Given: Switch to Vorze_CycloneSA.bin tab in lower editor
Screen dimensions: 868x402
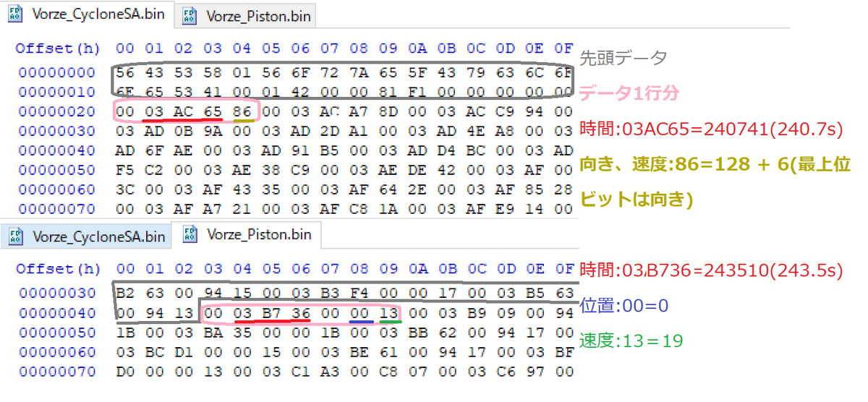Looking at the screenshot, I should [88, 236].
